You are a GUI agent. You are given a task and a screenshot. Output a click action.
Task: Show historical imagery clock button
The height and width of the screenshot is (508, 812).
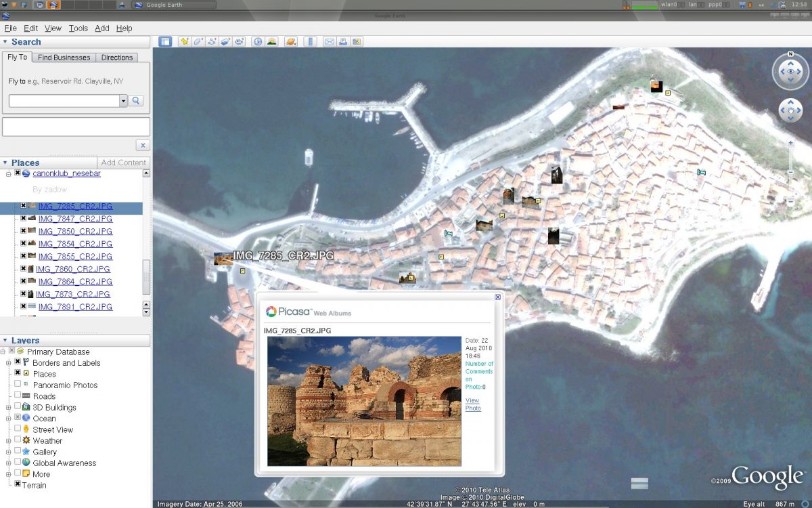[x=258, y=41]
